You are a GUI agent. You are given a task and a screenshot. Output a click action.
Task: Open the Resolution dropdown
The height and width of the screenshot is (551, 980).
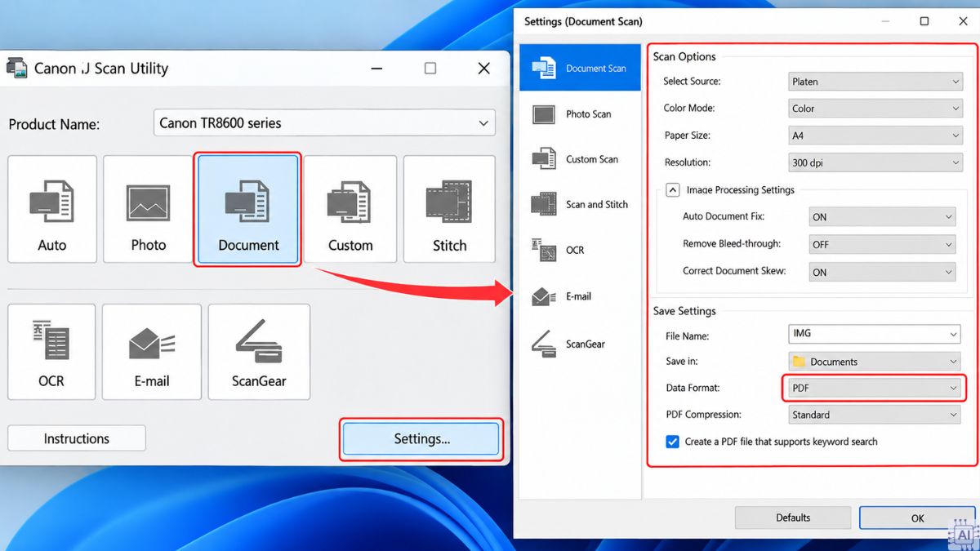click(x=875, y=162)
